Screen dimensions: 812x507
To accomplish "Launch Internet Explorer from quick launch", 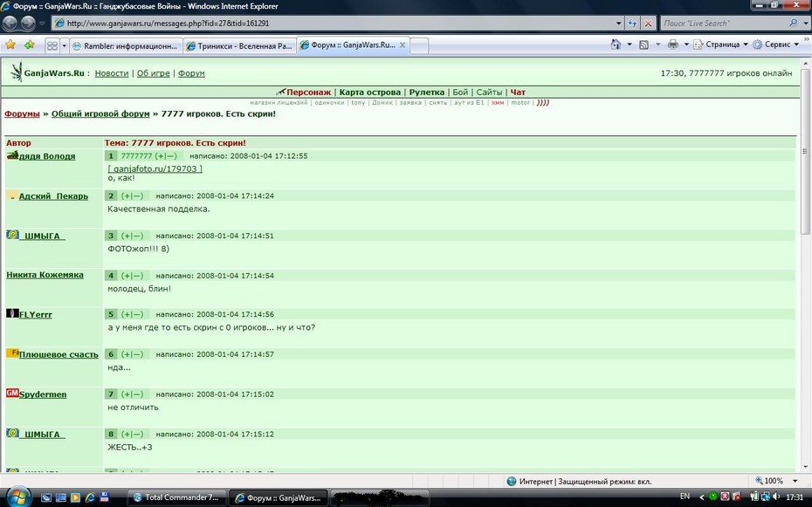I will (90, 497).
